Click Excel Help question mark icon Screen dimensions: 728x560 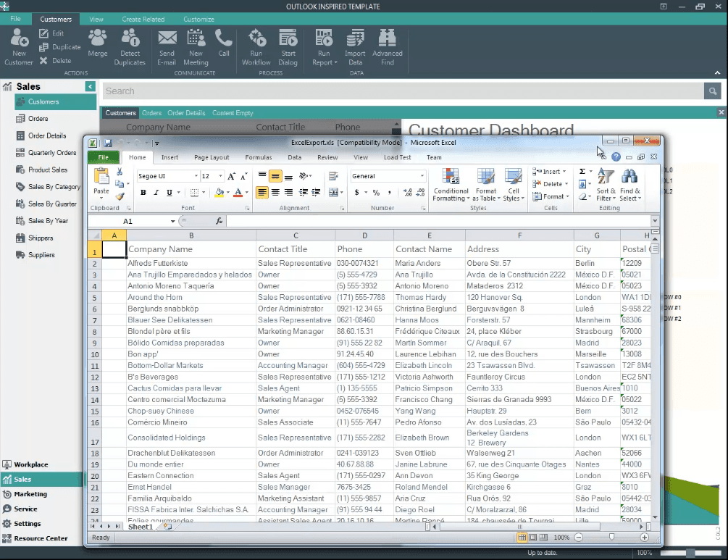click(616, 157)
